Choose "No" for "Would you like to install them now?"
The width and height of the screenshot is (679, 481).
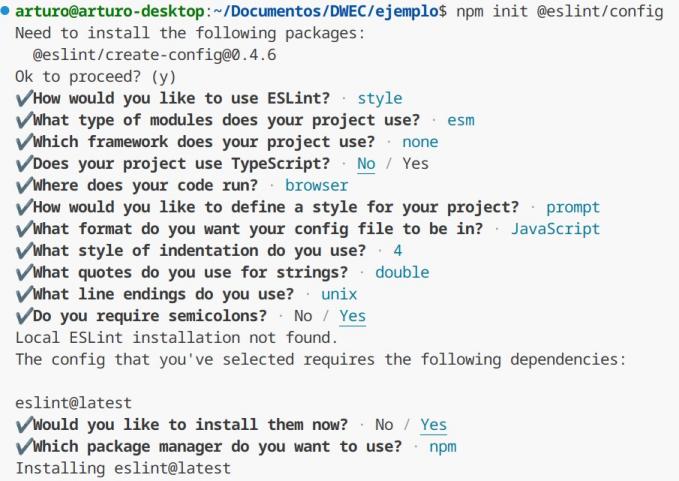tap(383, 425)
